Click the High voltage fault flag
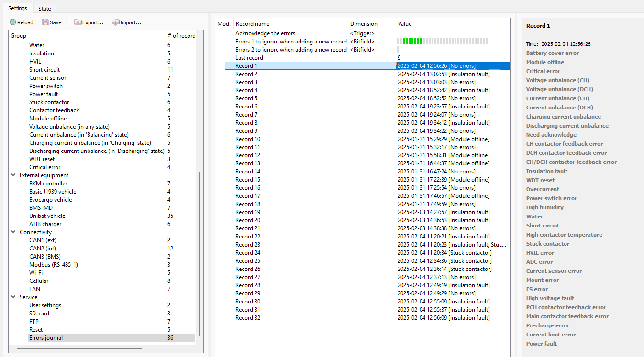Image resolution: width=644 pixels, height=357 pixels. 550,298
